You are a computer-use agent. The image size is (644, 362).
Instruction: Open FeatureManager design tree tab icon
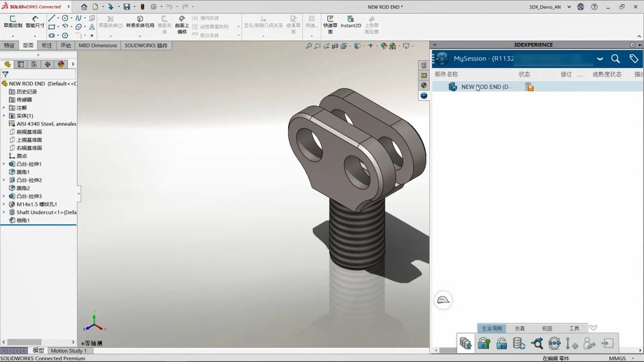click(7, 64)
